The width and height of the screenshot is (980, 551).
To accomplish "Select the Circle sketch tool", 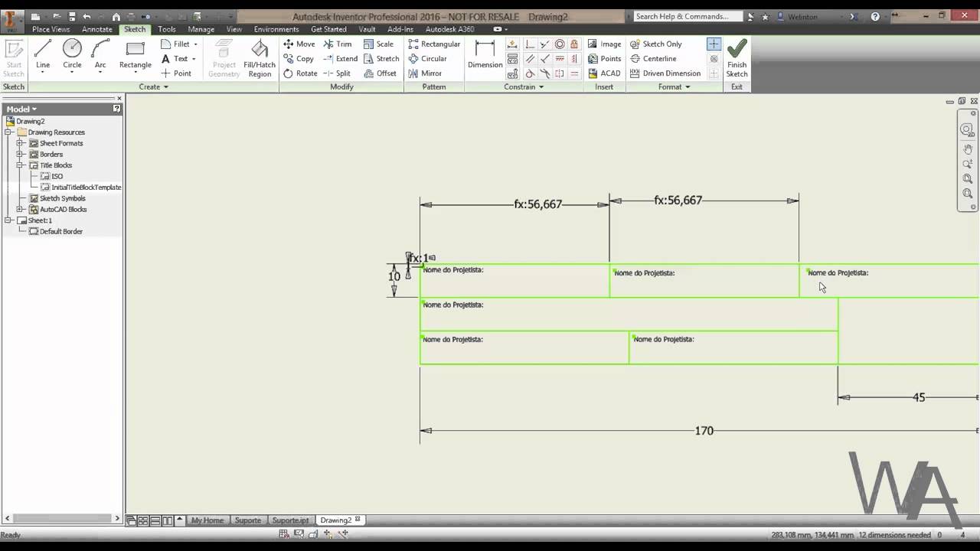I will click(x=72, y=54).
